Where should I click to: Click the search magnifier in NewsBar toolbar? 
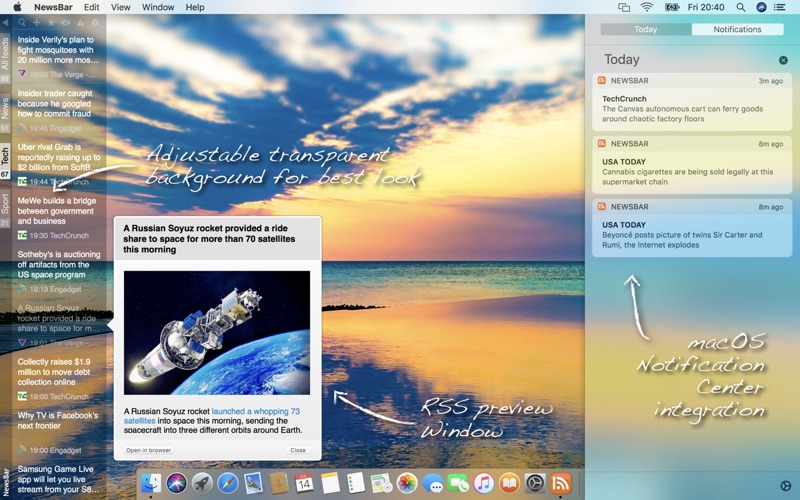click(22, 22)
